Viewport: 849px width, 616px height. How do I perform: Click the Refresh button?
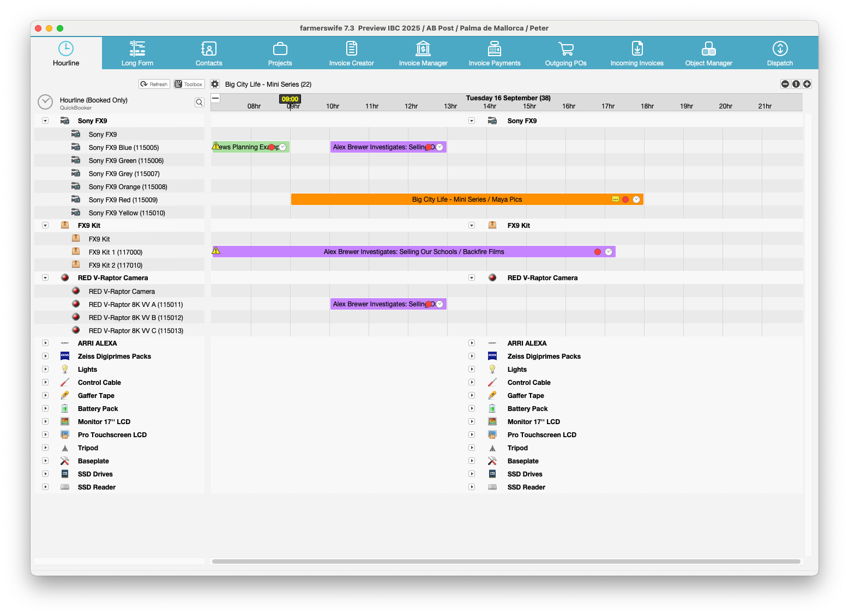tap(154, 84)
